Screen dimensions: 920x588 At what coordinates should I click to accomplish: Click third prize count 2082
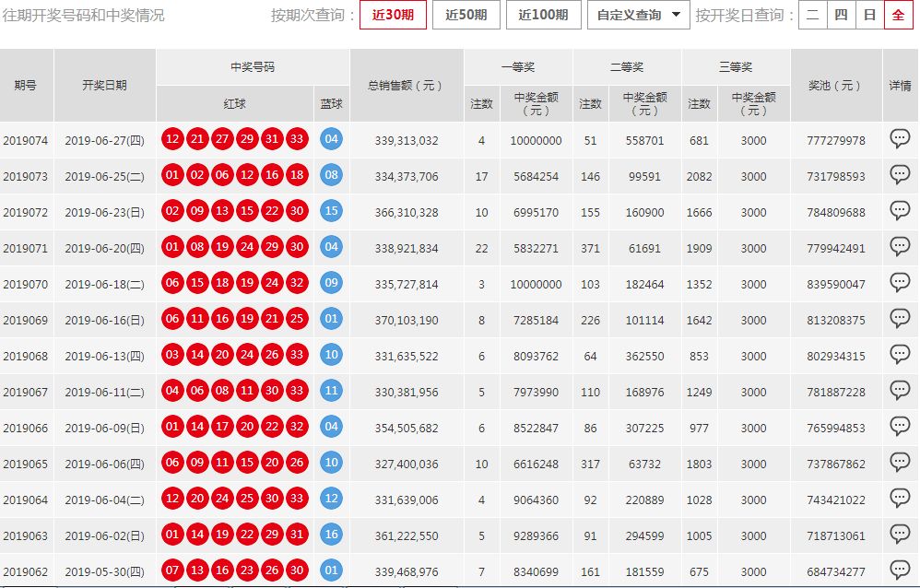tap(700, 177)
